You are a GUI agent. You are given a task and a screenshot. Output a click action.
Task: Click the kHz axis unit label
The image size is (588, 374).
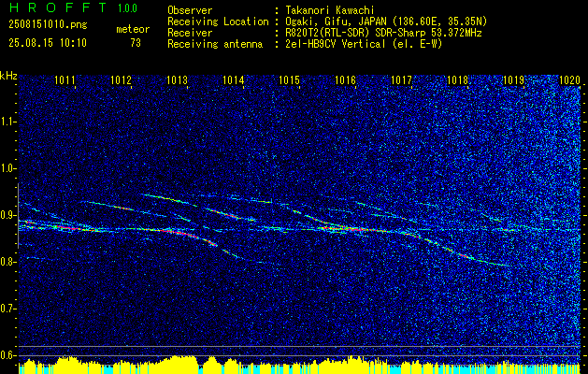tap(8, 76)
